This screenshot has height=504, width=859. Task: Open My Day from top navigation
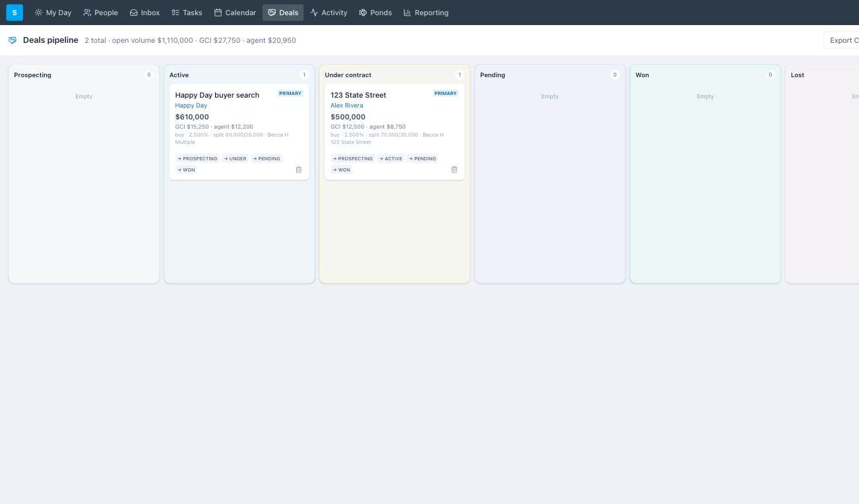(x=53, y=13)
